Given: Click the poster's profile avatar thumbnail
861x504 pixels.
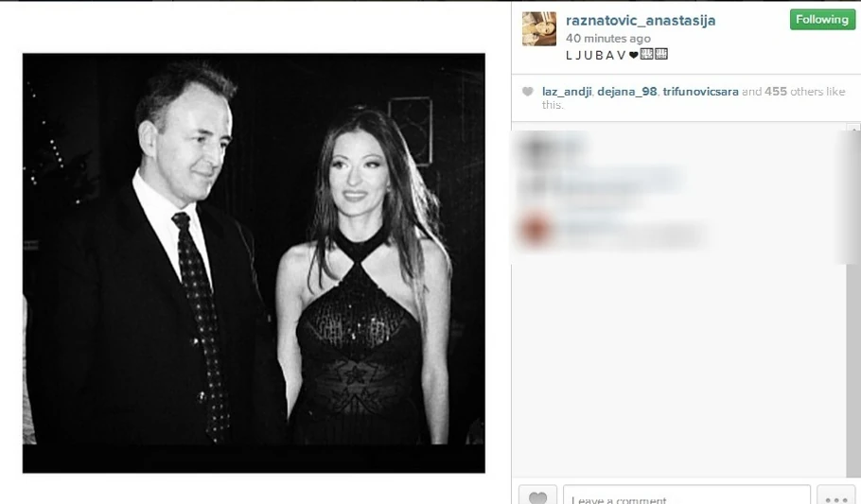Looking at the screenshot, I should 538,28.
